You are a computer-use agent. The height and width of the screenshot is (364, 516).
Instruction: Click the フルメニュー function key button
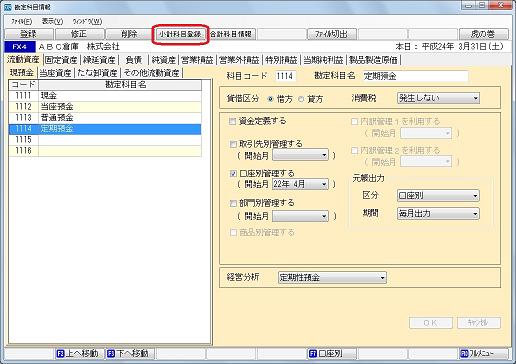tap(483, 353)
